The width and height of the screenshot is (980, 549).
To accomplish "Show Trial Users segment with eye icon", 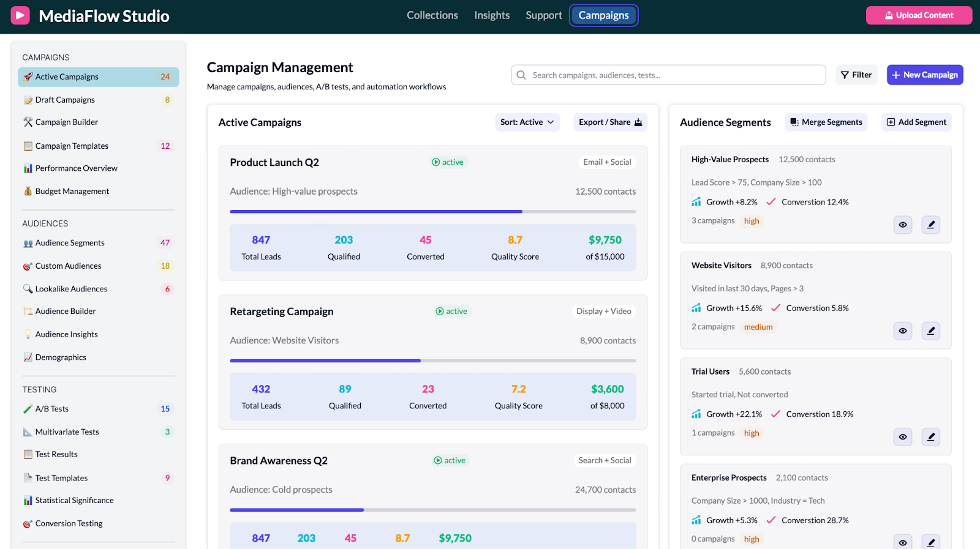I will point(902,437).
